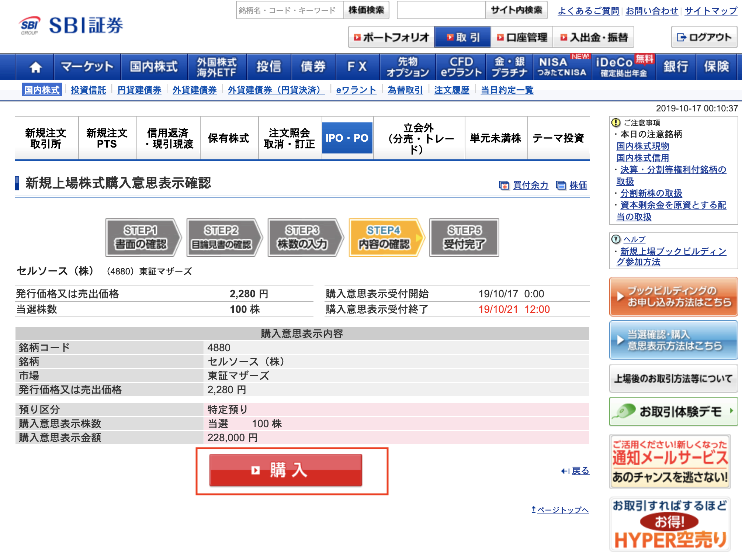Focus the 銘柄名・コード・キーワード search field
The height and width of the screenshot is (560, 742).
[290, 10]
